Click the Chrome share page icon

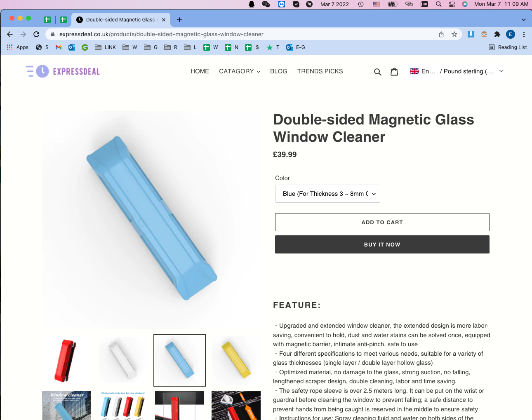click(x=441, y=34)
